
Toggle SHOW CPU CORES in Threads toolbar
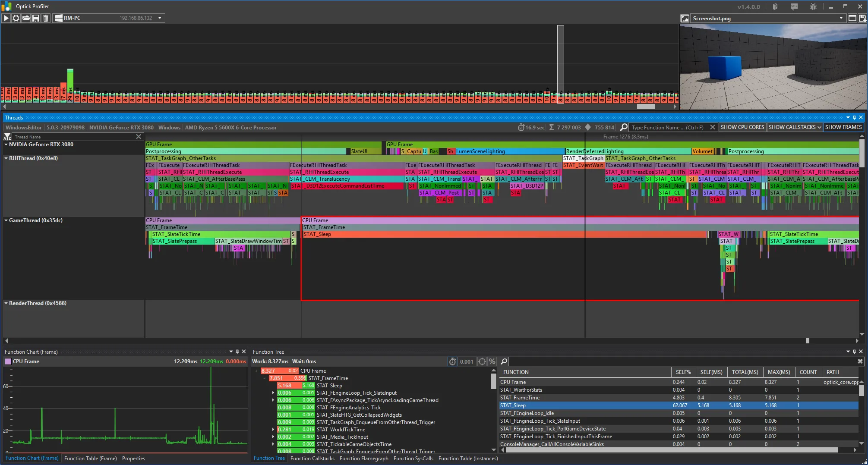pos(742,127)
